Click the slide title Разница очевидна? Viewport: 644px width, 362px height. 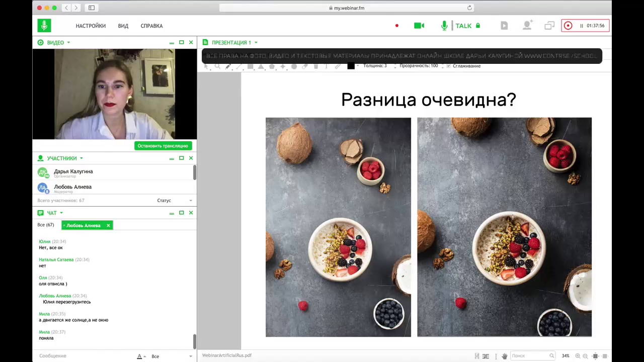pos(429,100)
